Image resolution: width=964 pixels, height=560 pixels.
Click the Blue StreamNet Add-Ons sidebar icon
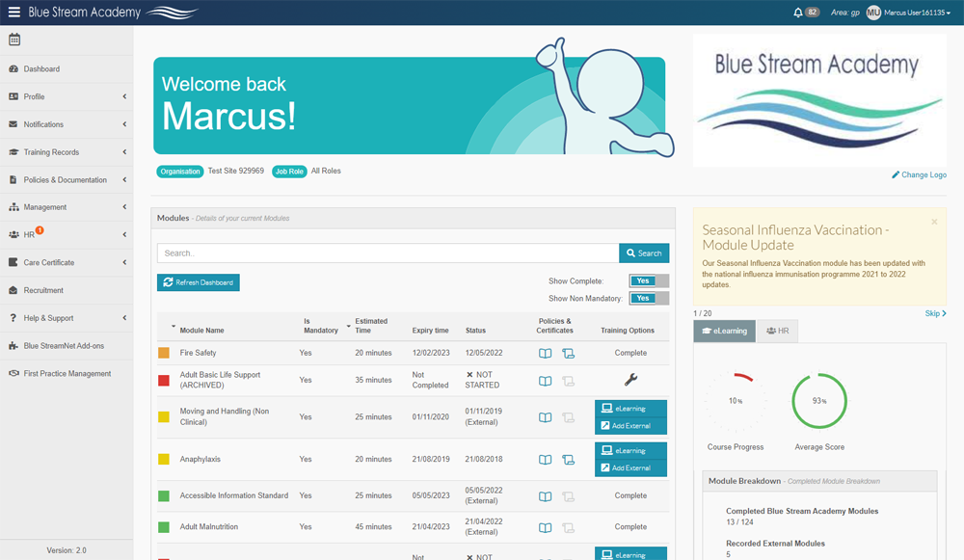click(15, 345)
